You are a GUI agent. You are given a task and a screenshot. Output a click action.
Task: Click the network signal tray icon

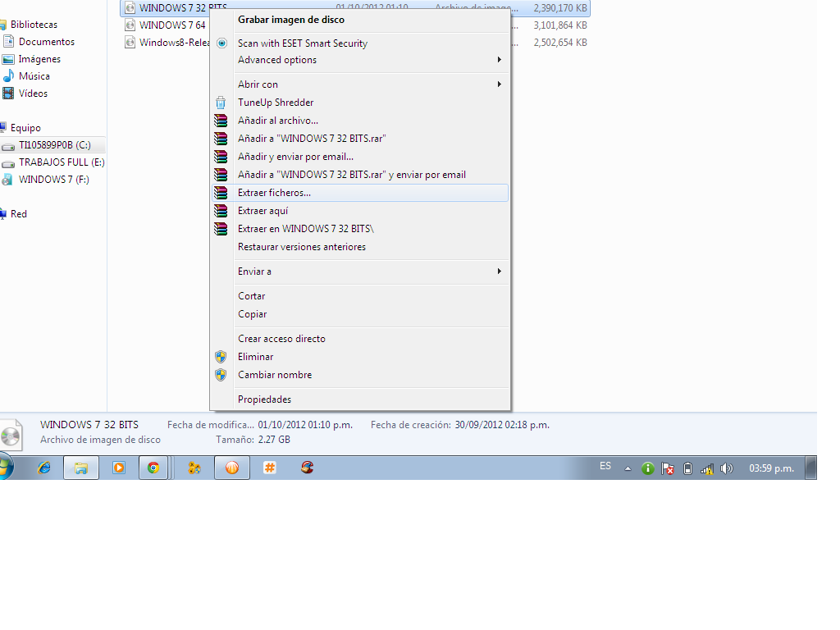707,469
